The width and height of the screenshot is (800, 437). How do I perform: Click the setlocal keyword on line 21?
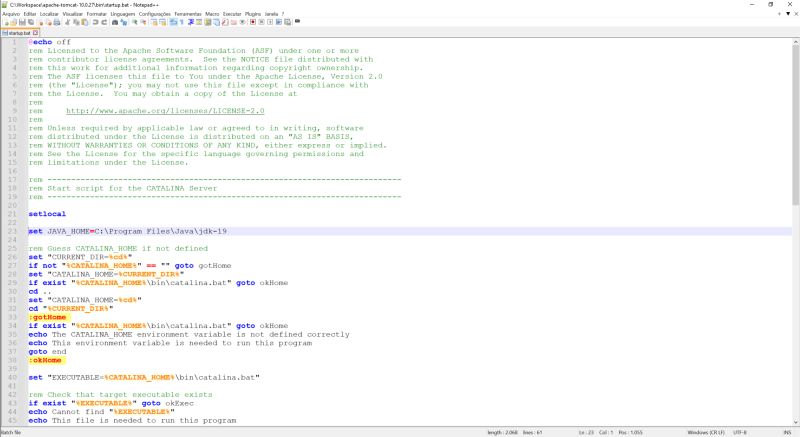coord(47,214)
